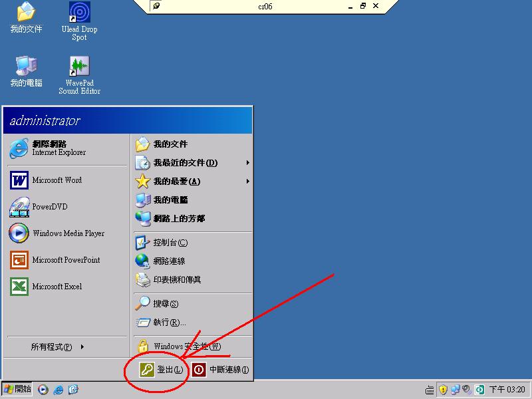This screenshot has width=532, height=399.
Task: Expand the 我最近的文件(D) submenu
Action: point(193,163)
